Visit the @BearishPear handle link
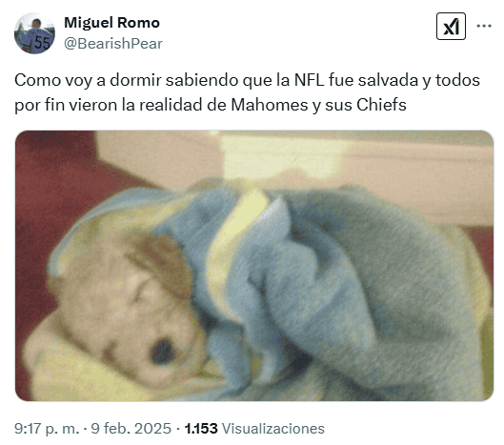 113,44
